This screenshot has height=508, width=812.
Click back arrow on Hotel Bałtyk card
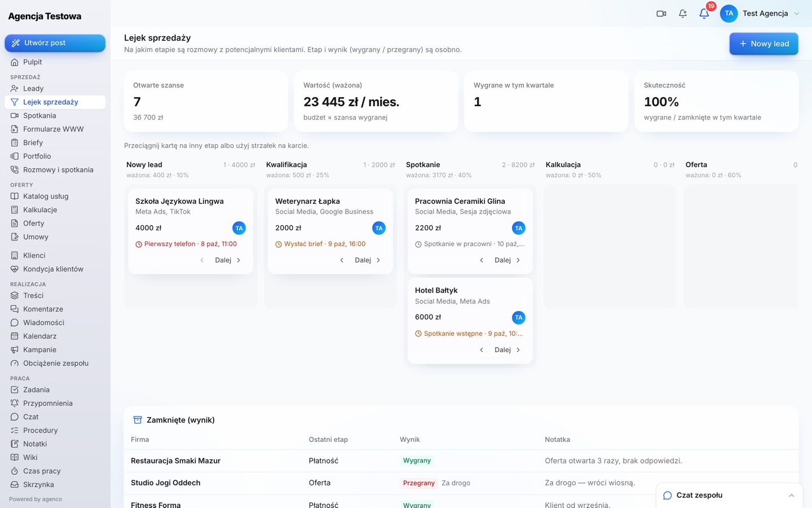[x=482, y=350]
